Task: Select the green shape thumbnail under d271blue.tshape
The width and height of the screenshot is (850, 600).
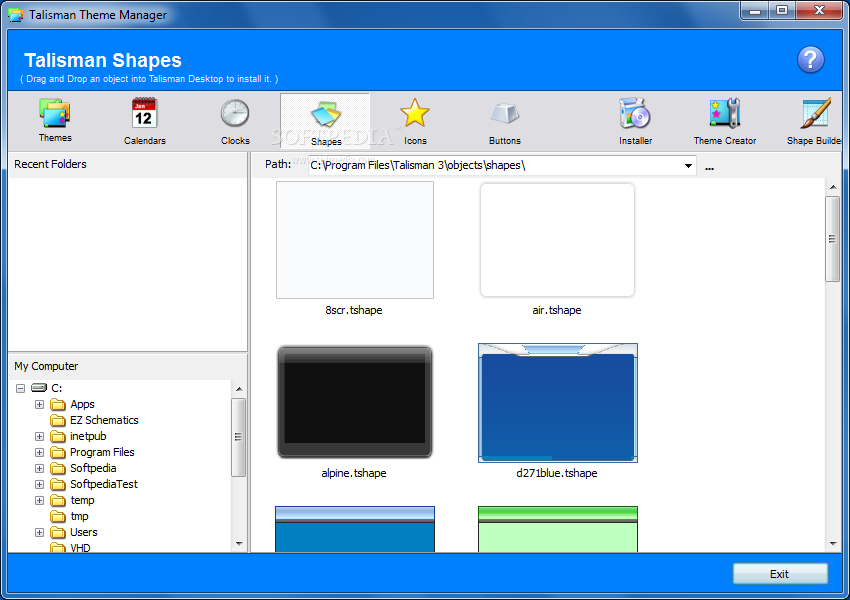Action: point(558,529)
